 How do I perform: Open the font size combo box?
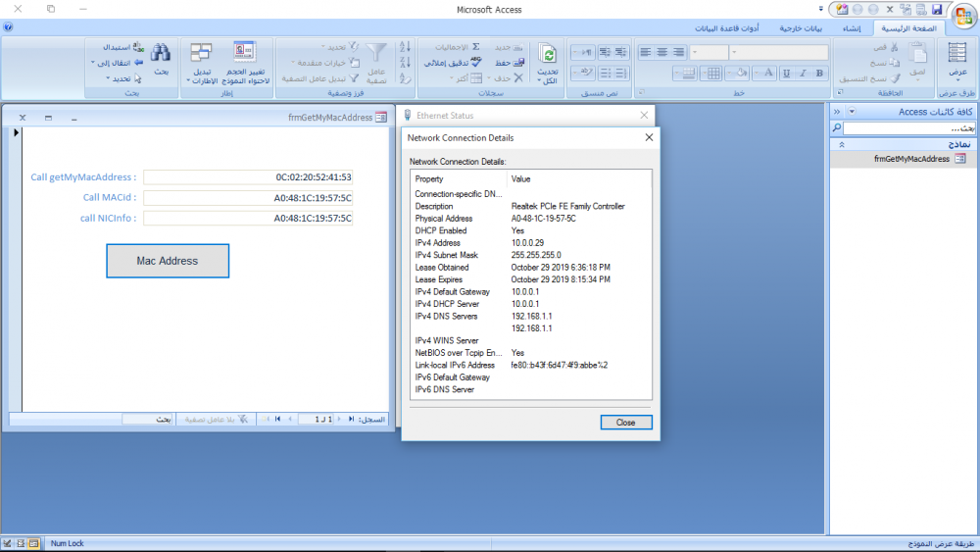[709, 53]
